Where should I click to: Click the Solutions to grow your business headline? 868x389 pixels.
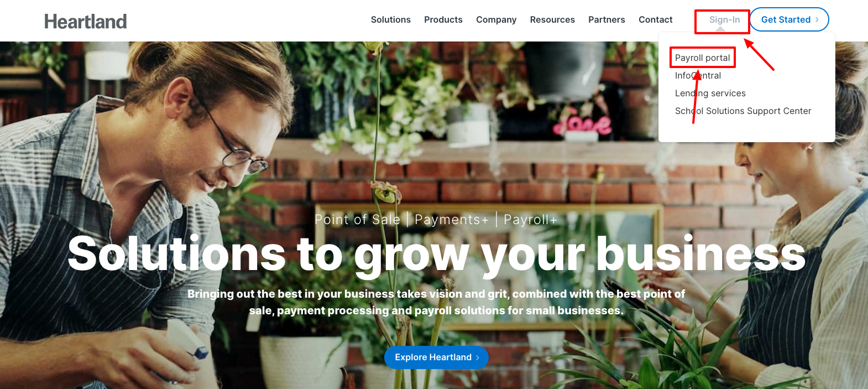(436, 254)
